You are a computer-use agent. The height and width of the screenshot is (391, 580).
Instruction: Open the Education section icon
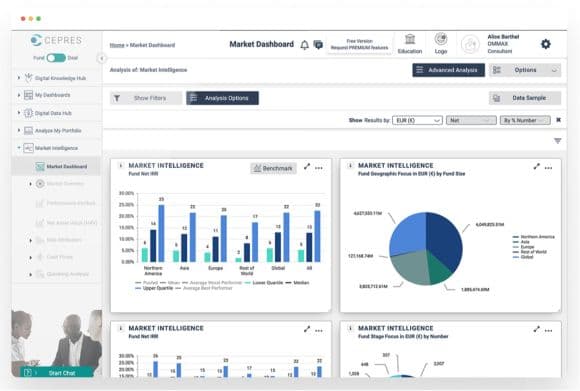click(410, 39)
